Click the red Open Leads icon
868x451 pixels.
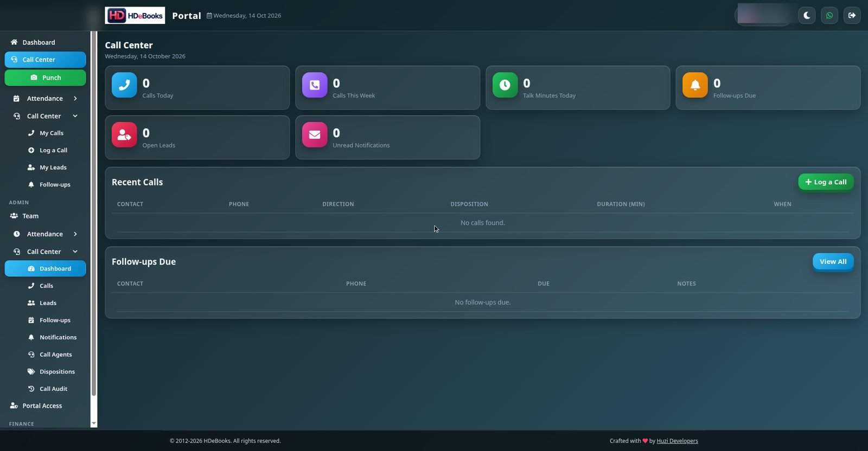tap(124, 134)
